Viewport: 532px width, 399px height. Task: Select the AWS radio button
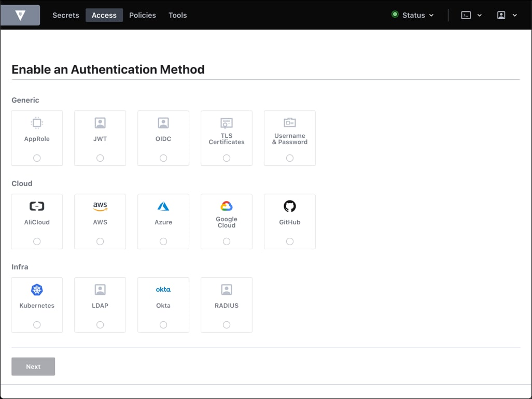click(x=100, y=241)
